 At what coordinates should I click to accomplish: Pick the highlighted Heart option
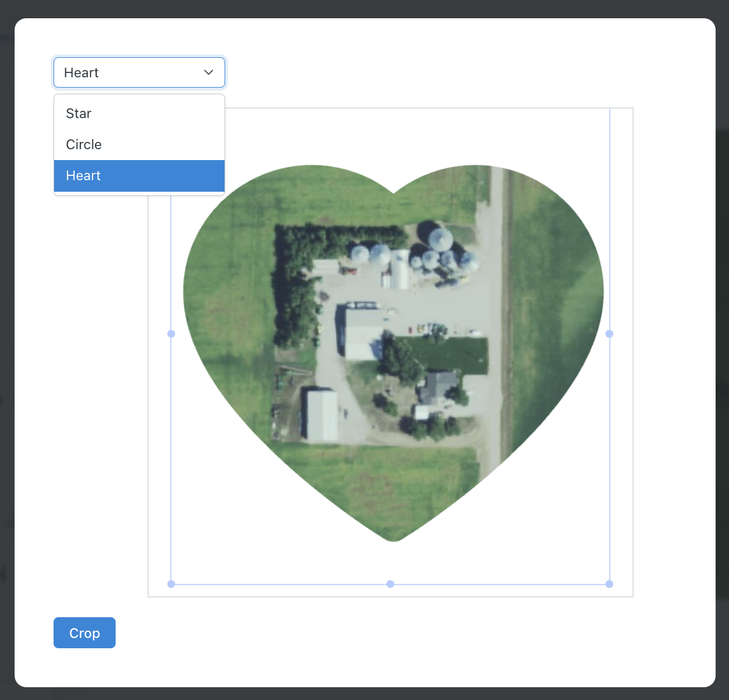pyautogui.click(x=139, y=176)
